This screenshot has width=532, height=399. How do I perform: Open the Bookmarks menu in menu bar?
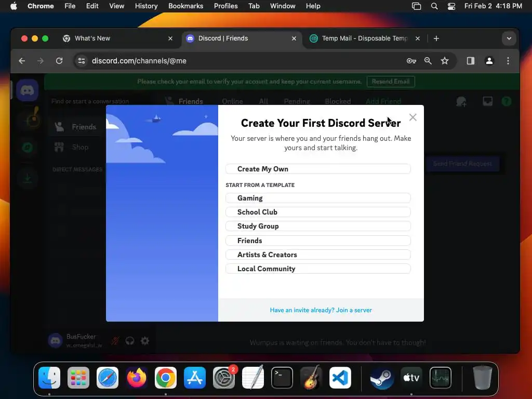(x=186, y=6)
